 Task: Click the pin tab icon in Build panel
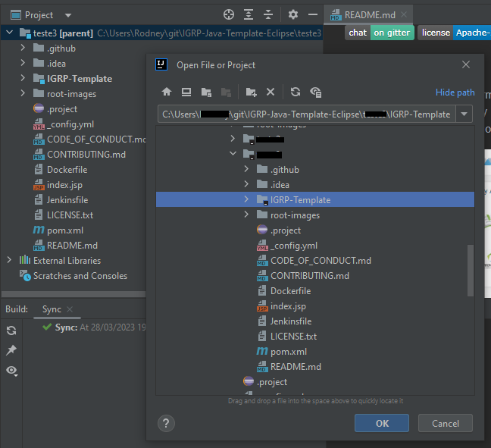pos(11,350)
